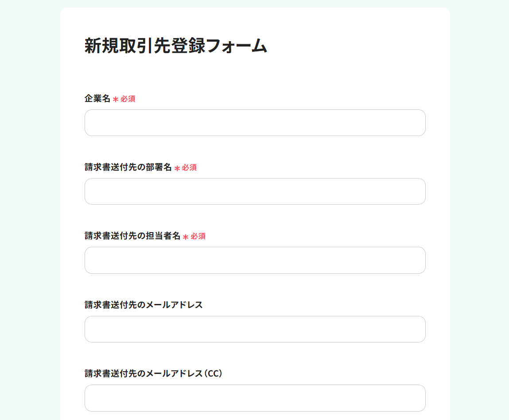Screen dimensions: 509x420
Task: Focus the 請求書送付先の部署名 input box
Action: coord(255,191)
